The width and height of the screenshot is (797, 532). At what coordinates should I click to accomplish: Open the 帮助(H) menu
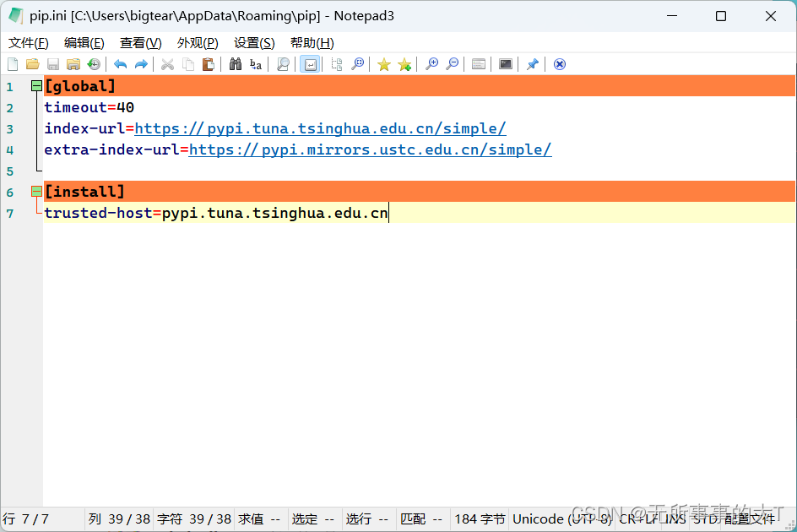[312, 43]
